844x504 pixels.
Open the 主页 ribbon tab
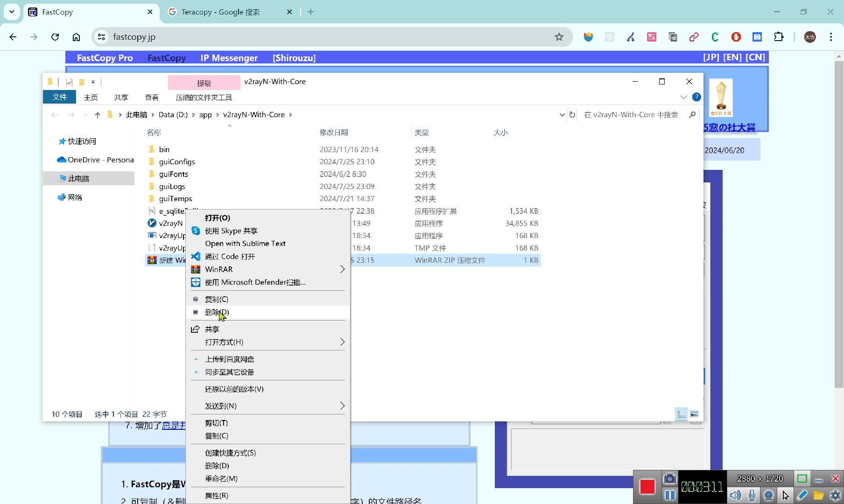pos(91,98)
